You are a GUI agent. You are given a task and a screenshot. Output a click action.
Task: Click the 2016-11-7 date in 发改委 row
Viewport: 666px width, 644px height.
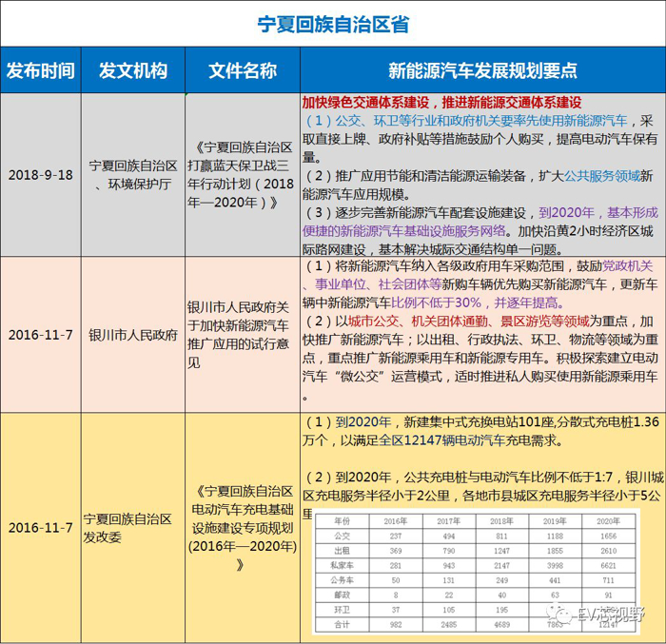coord(40,528)
